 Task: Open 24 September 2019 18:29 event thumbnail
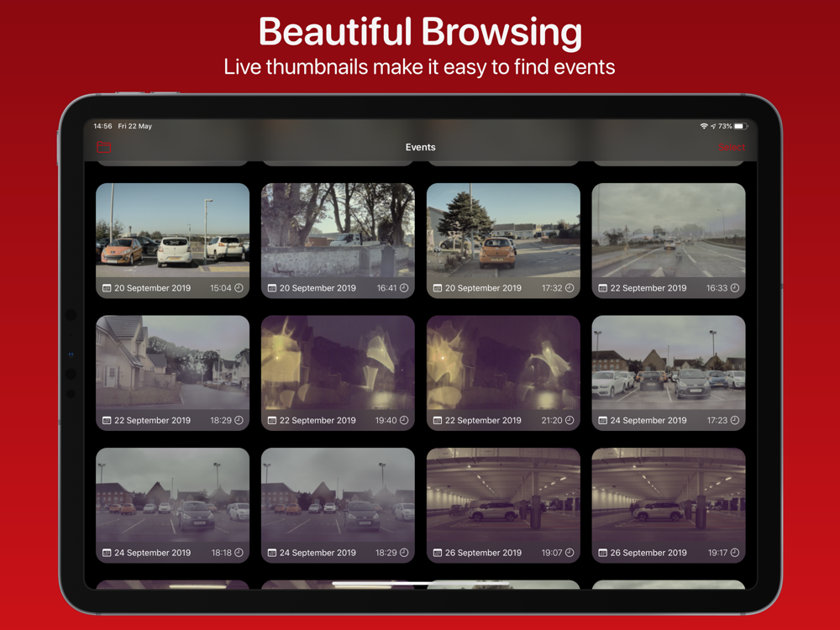tap(338, 505)
